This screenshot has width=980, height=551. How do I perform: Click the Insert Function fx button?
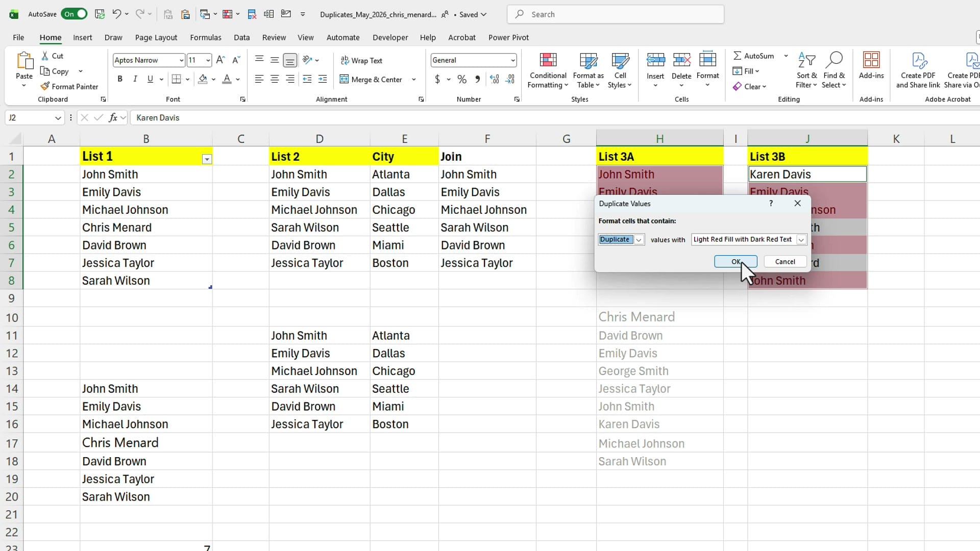113,118
